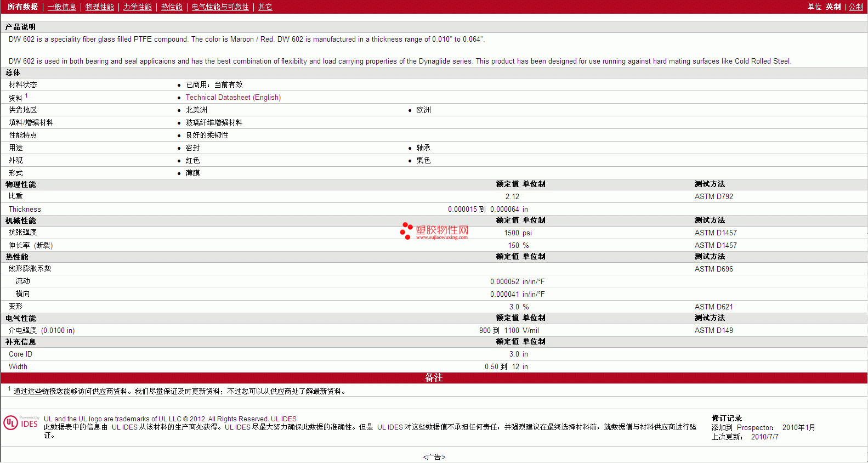The height and width of the screenshot is (463, 868).
Task: Click the 产品说明 section header
Action: [20, 27]
